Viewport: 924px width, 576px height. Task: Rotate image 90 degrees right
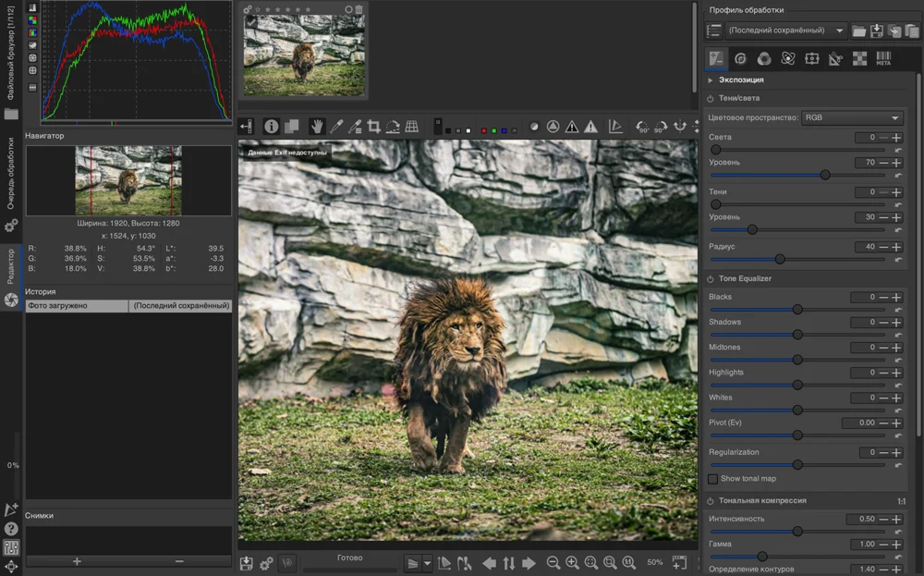[661, 126]
